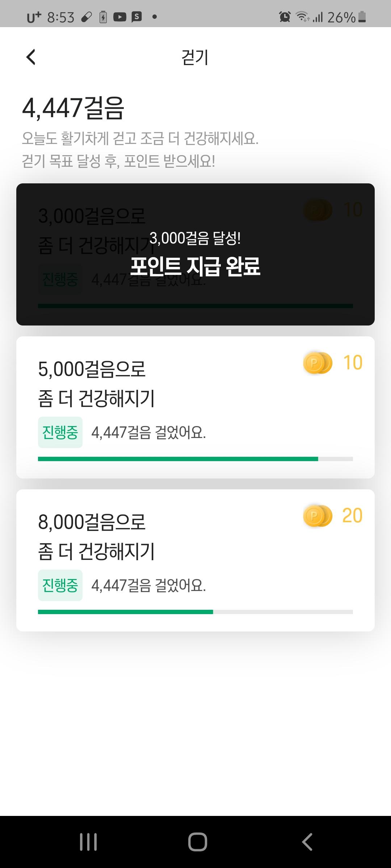391x868 pixels.
Task: Tap the Wi-Fi icon in the status bar
Action: [x=302, y=17]
